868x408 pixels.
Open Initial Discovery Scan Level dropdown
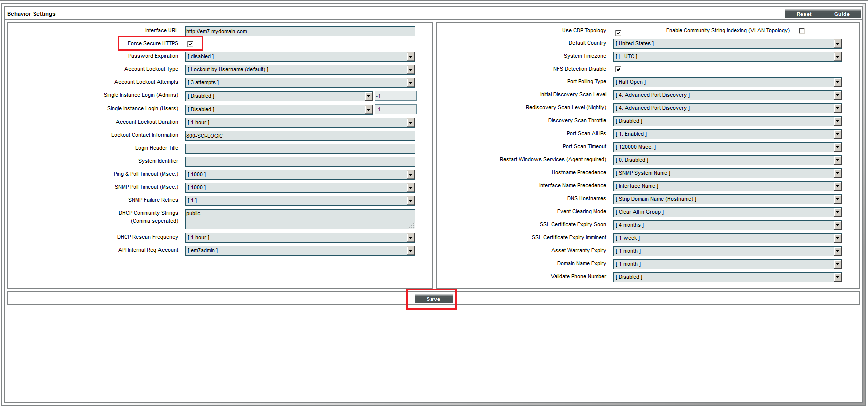[728, 95]
